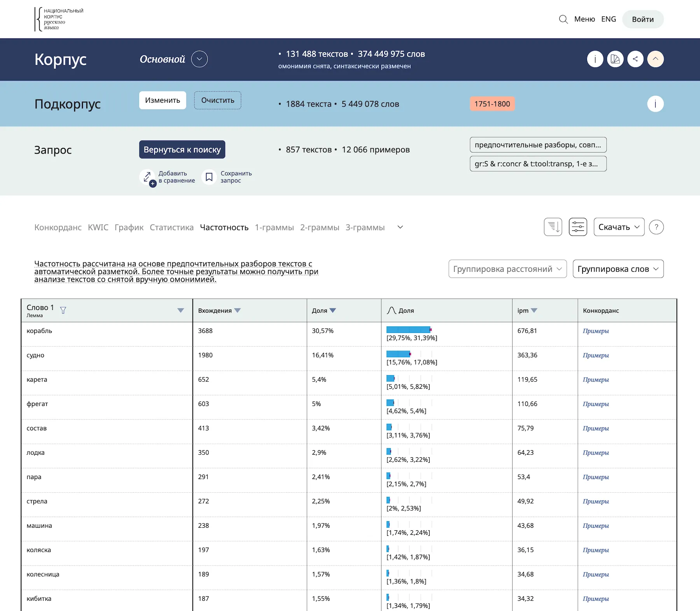
Task: Select the Частотность tab
Action: [x=224, y=227]
